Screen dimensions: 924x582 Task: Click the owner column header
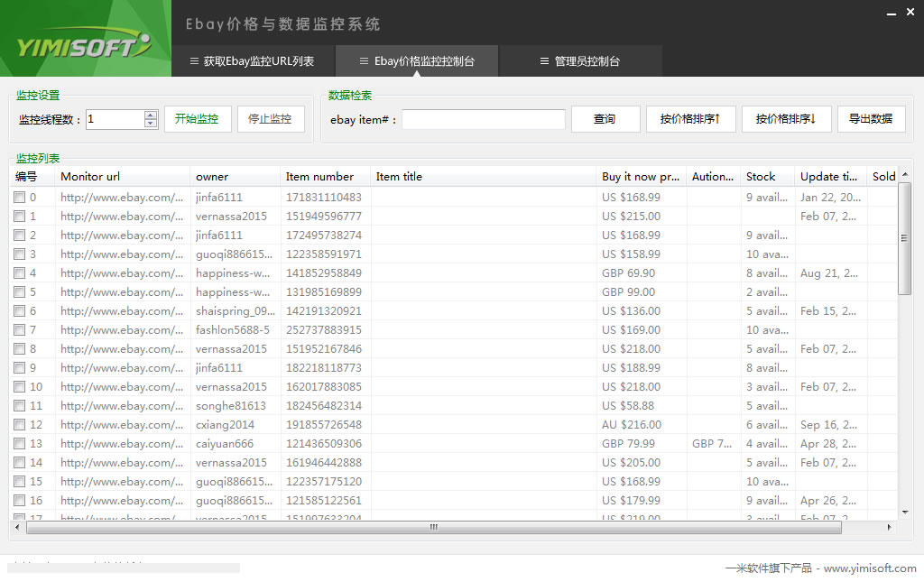coord(235,177)
